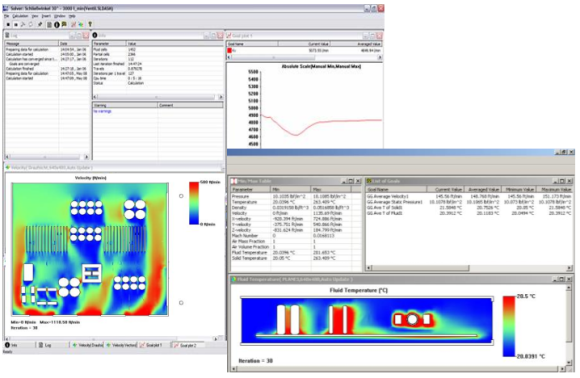The image size is (580, 378).
Task: Select the GG Average Static Pressure1 goal row
Action: [469, 202]
